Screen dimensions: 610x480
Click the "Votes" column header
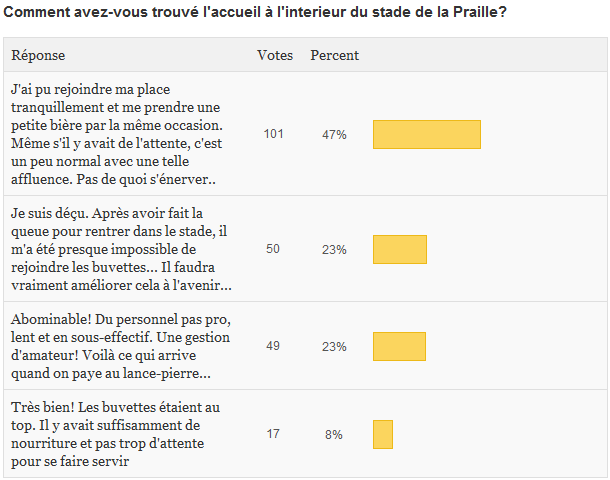click(275, 56)
